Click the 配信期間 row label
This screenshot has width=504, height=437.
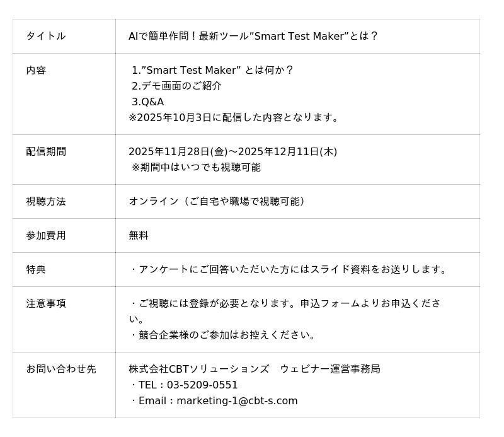coord(45,152)
